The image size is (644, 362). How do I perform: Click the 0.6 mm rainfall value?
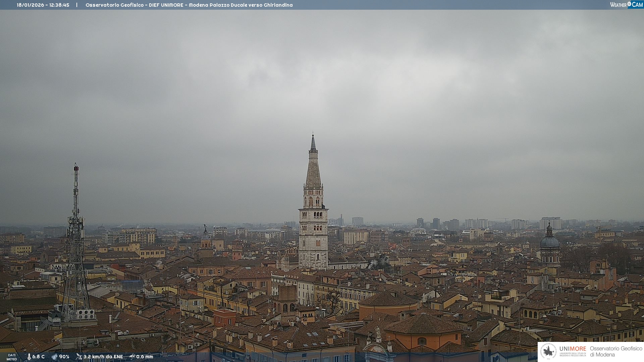pyautogui.click(x=145, y=357)
